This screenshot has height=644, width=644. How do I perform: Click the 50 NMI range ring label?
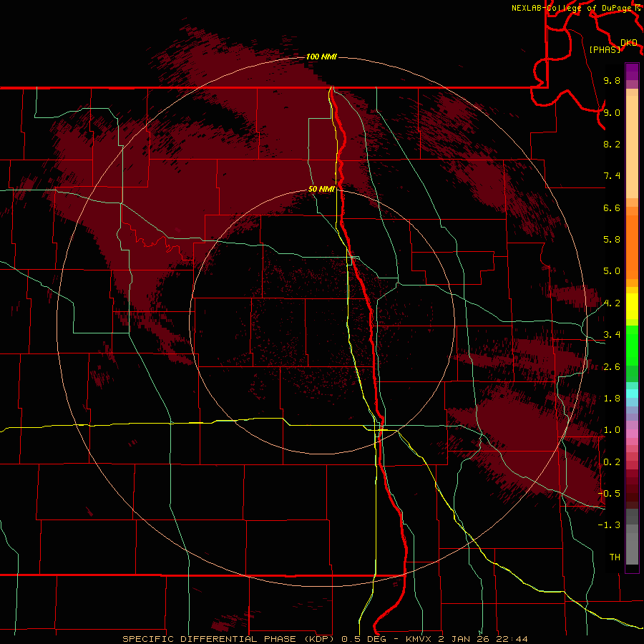point(321,190)
